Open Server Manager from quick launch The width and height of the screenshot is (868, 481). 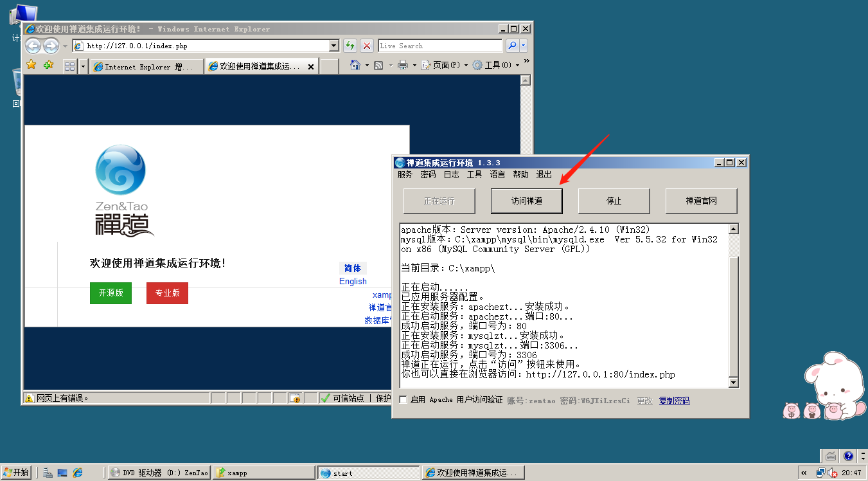click(48, 473)
